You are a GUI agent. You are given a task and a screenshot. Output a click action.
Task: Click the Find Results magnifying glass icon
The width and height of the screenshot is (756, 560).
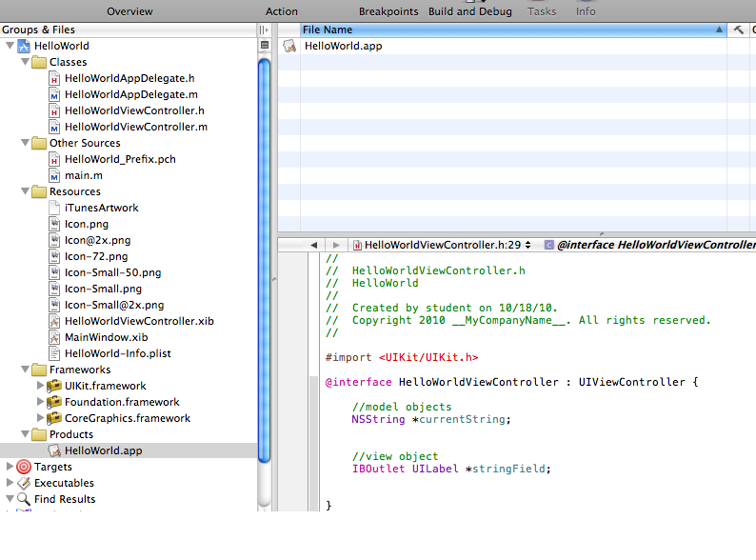click(x=24, y=499)
